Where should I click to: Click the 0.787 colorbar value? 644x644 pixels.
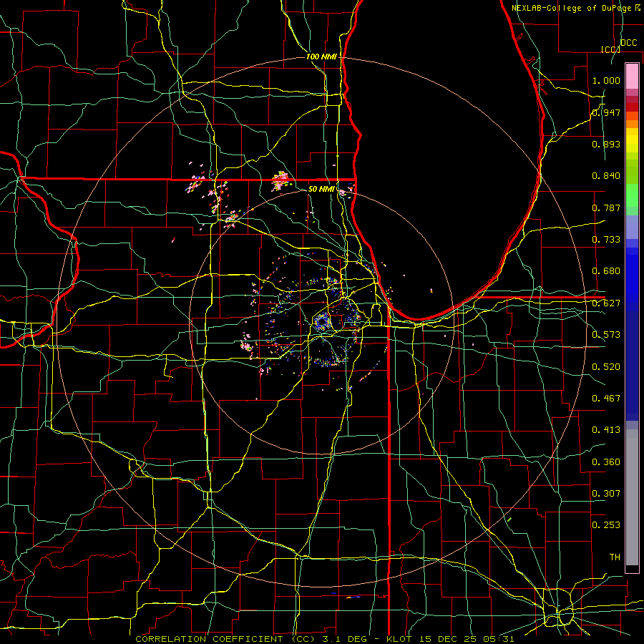point(606,208)
